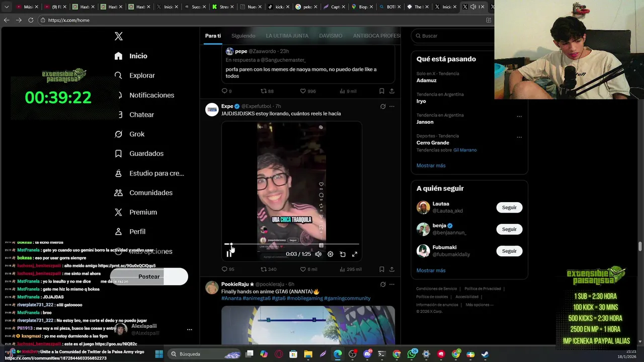Reload the page in browser toolbar
644x362 pixels.
31,20
